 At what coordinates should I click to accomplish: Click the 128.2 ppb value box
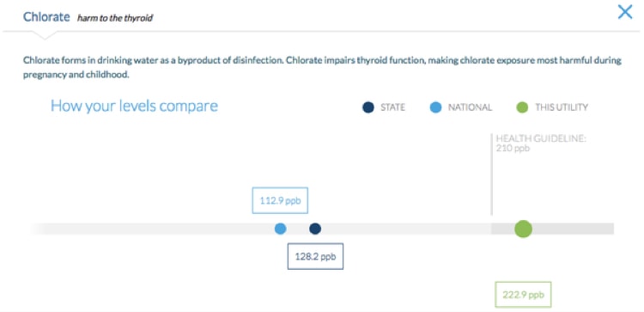pyautogui.click(x=315, y=256)
